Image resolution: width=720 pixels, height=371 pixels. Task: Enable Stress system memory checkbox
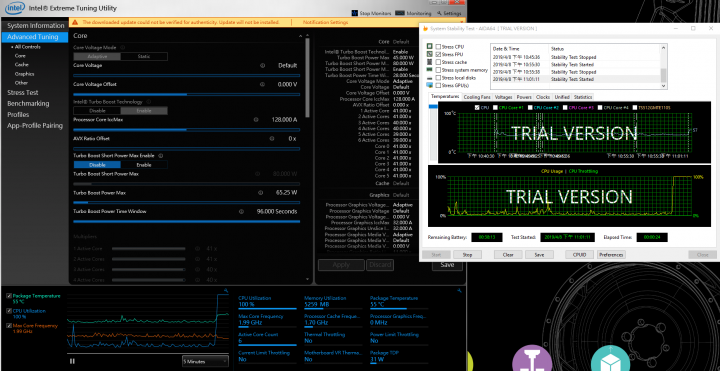(438, 70)
